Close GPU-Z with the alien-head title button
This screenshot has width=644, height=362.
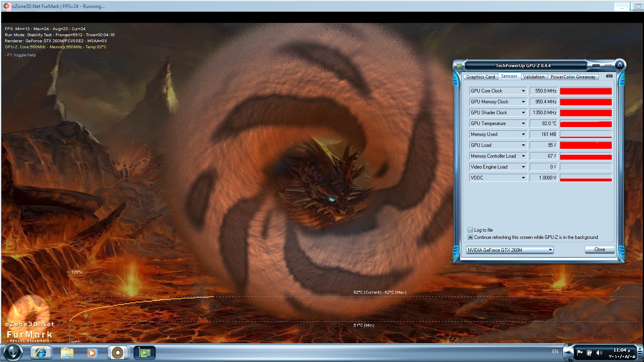(620, 64)
